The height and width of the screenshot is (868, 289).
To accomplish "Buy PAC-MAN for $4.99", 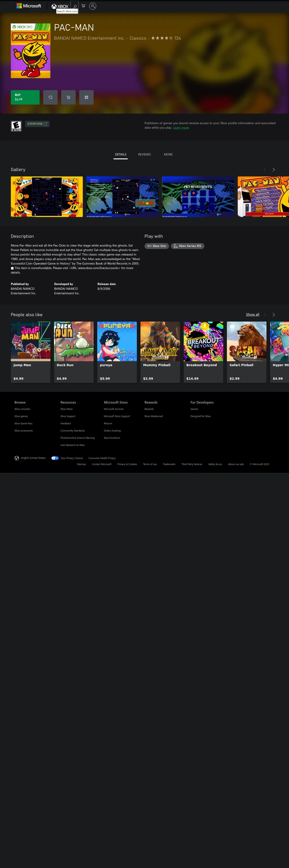I will pos(25,97).
